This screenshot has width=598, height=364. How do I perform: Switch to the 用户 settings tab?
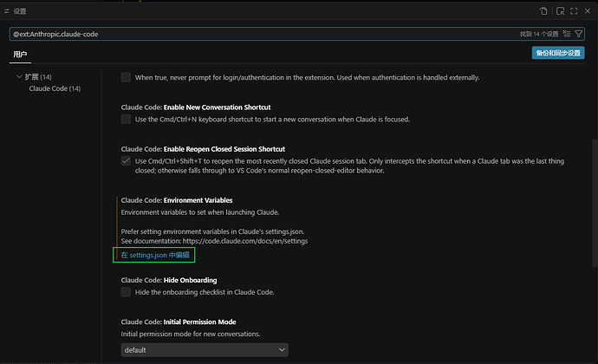pos(20,55)
